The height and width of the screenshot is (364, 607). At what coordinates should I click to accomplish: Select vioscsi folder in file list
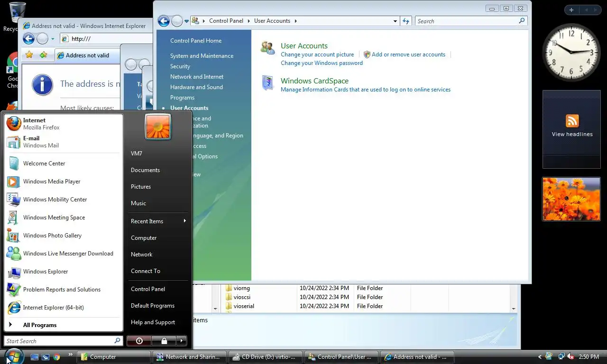[x=242, y=297]
